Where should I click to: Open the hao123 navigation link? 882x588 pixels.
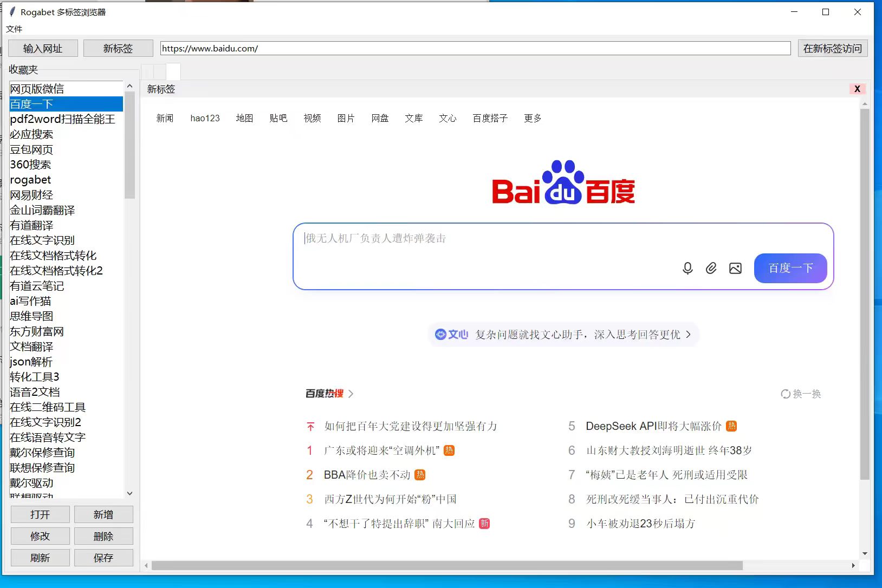click(x=205, y=118)
